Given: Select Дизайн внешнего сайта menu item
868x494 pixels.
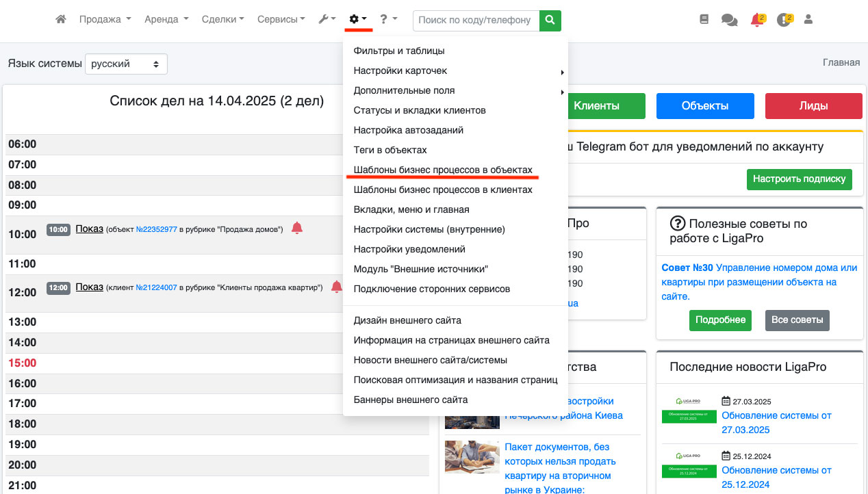Looking at the screenshot, I should [407, 320].
